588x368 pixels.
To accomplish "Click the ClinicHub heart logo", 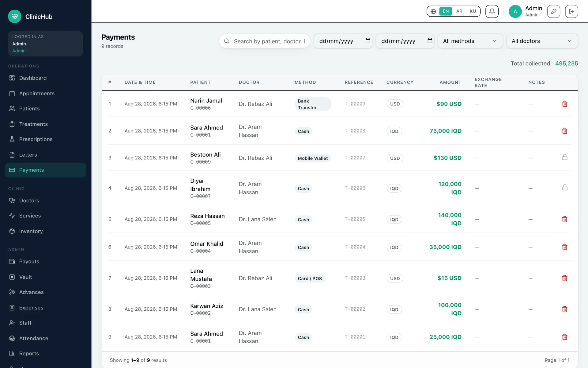I will pos(15,17).
